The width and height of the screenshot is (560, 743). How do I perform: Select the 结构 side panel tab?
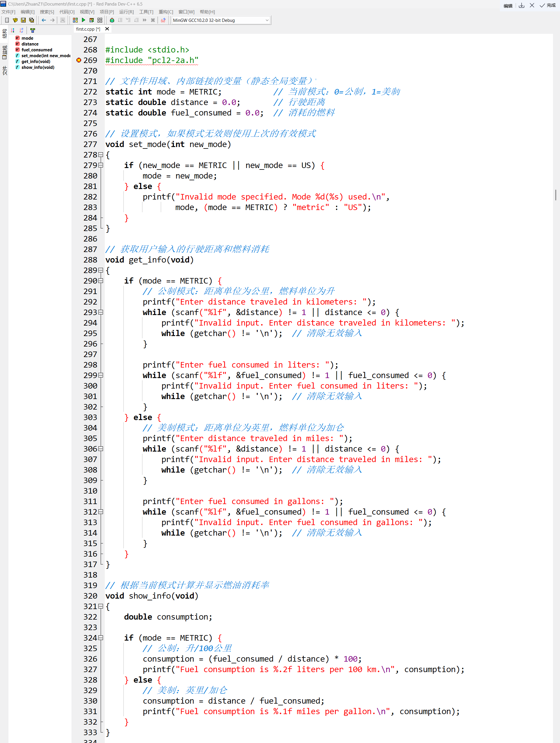click(4, 34)
